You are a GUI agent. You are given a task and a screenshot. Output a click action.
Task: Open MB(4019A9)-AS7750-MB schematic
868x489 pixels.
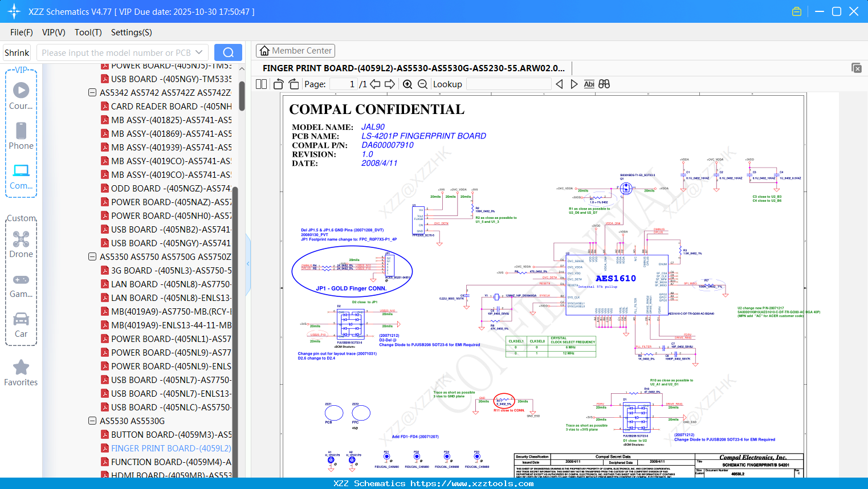click(171, 311)
